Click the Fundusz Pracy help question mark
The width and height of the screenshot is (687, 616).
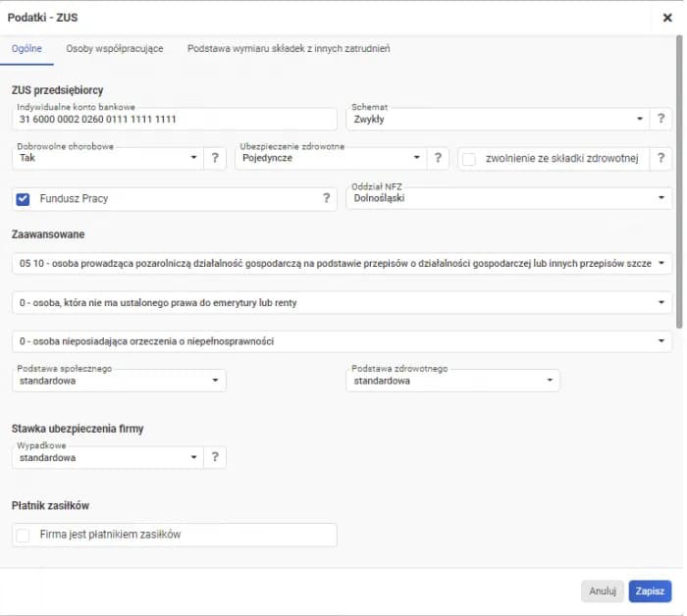[x=326, y=199]
